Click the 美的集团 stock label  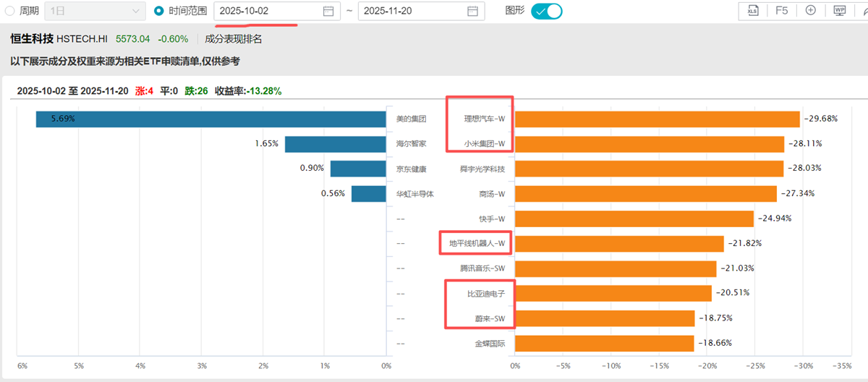(412, 119)
